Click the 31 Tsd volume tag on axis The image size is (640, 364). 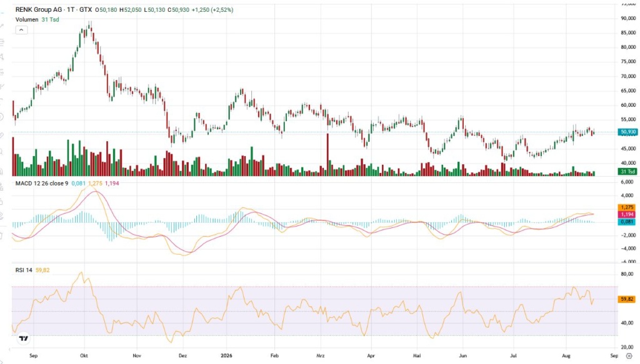627,172
